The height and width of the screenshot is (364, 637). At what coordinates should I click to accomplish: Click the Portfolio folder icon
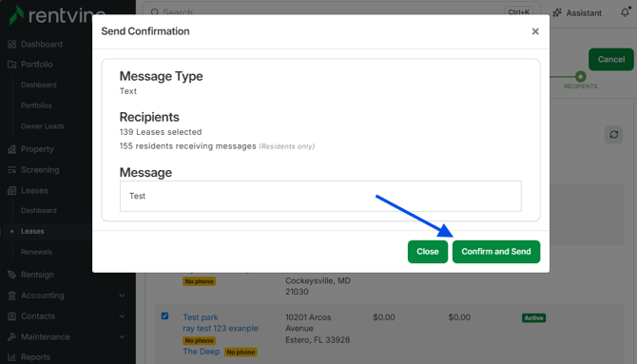point(11,65)
